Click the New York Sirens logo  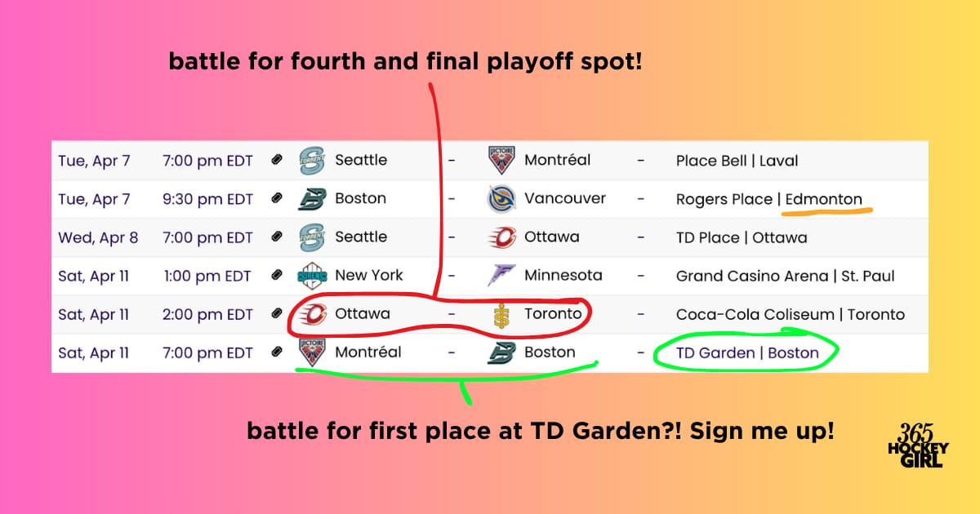312,276
